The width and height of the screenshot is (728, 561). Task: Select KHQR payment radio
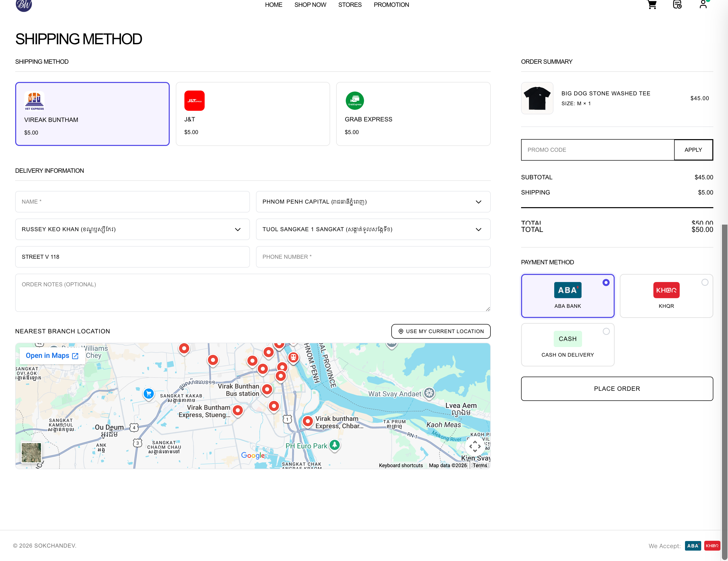point(705,283)
